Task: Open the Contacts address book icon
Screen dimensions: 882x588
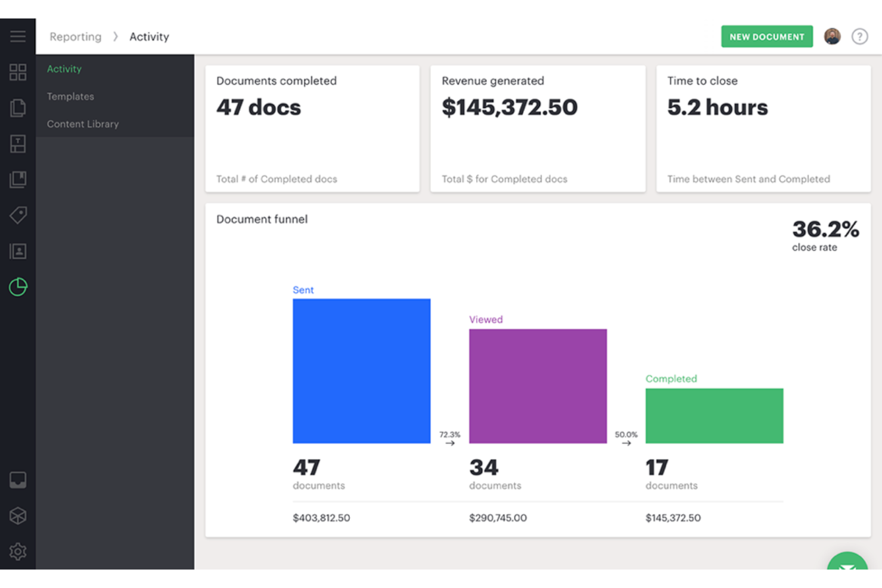Action: tap(18, 251)
